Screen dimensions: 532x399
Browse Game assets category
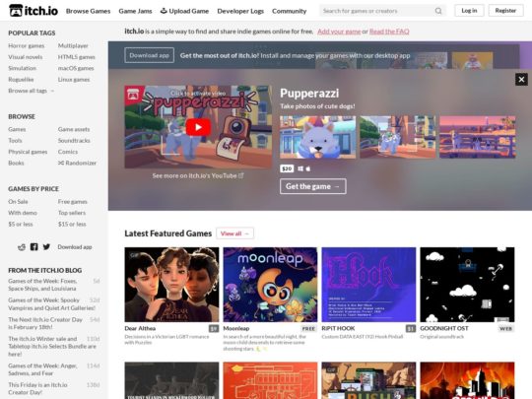[x=74, y=129]
